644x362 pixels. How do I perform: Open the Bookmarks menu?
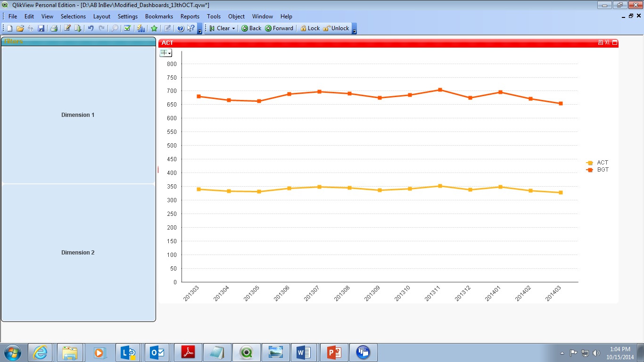tap(159, 16)
